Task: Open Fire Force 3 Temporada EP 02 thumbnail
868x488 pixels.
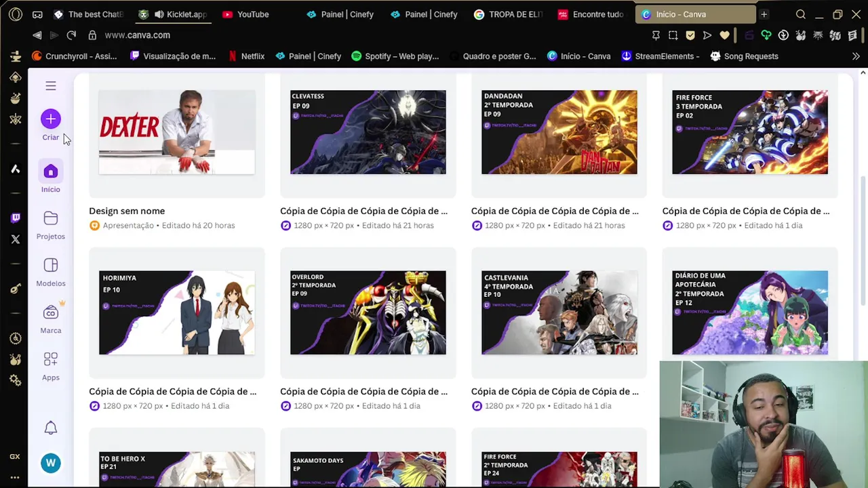Action: coord(750,132)
